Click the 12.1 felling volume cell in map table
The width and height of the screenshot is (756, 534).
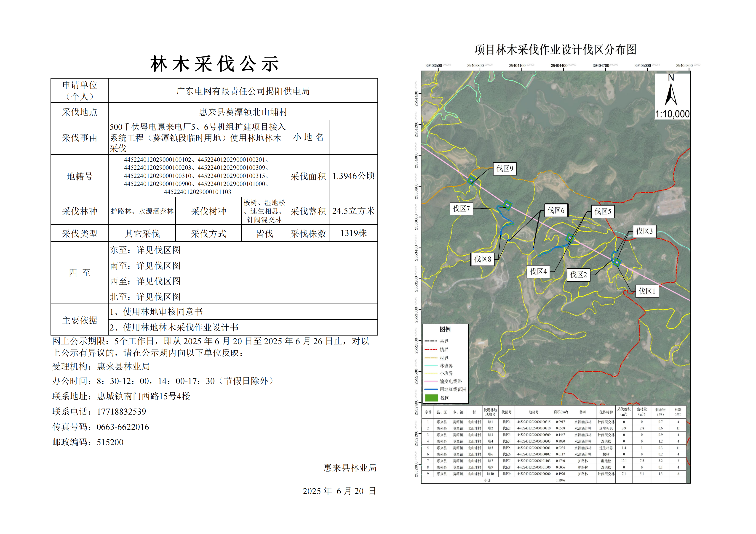pyautogui.click(x=624, y=461)
